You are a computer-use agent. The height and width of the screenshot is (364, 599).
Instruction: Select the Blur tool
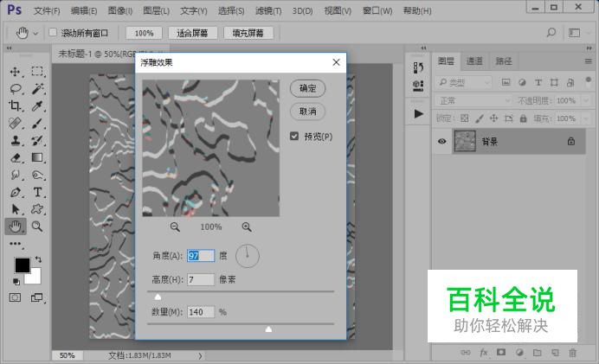coord(16,175)
